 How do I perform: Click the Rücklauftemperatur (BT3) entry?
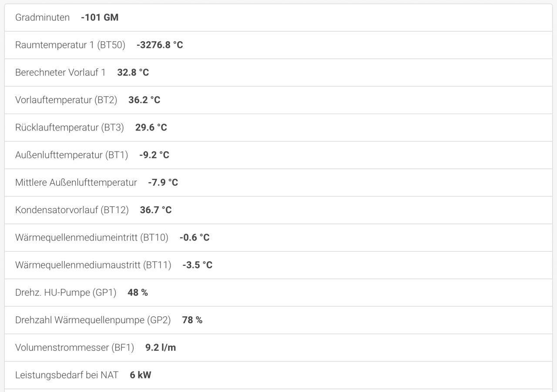278,127
